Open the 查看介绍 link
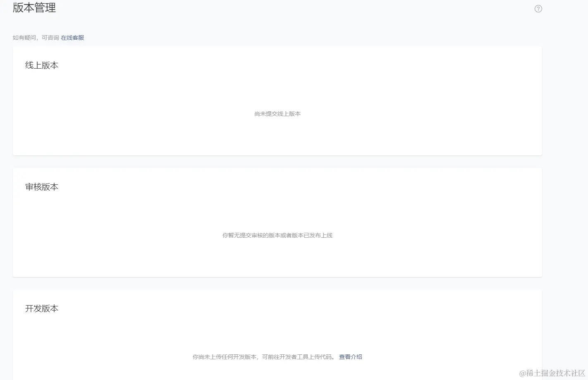The height and width of the screenshot is (380, 588). (350, 357)
